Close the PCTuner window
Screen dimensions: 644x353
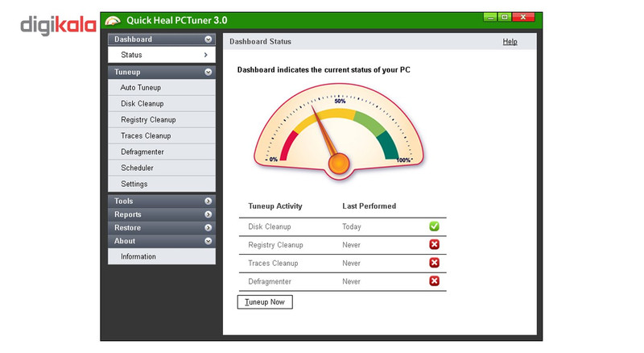point(523,17)
